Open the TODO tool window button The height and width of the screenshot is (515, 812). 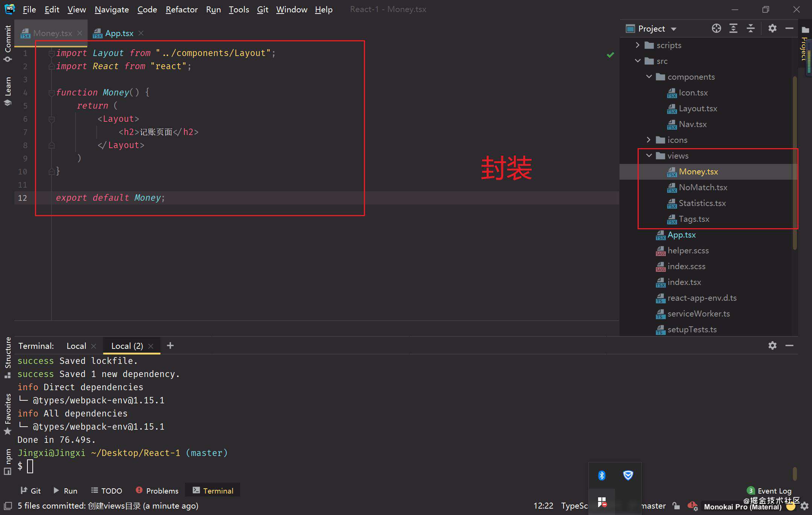coord(106,491)
